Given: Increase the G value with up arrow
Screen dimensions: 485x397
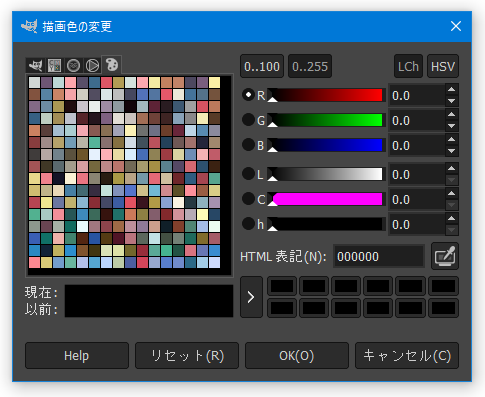Looking at the screenshot, I should (x=452, y=114).
